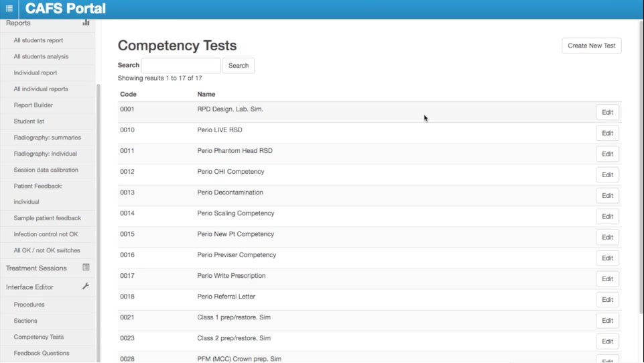Collapse the Interface Editor section
The image size is (644, 363).
click(x=29, y=287)
